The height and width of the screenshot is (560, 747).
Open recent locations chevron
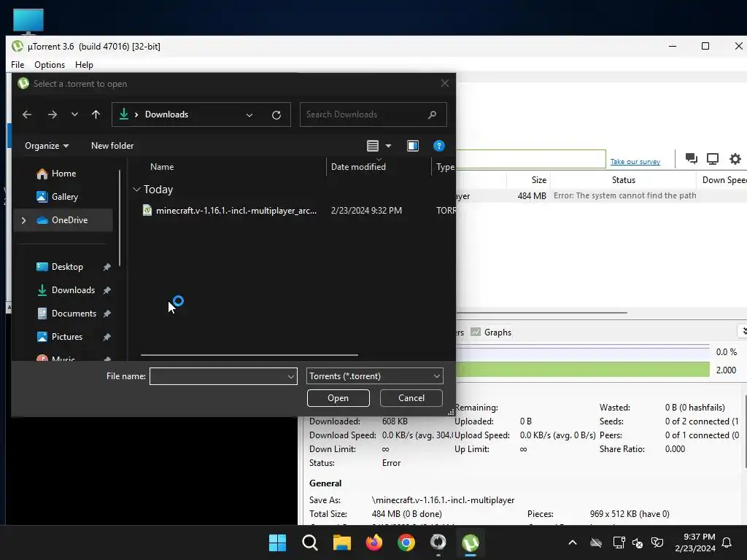point(74,114)
